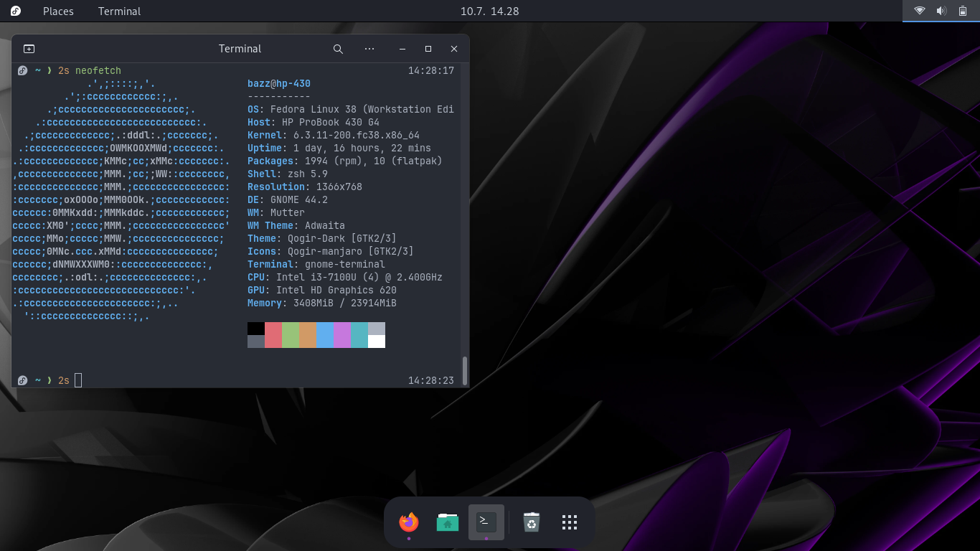Click the 'DE: GNOME 44.2' line
The height and width of the screenshot is (551, 980).
(x=288, y=200)
